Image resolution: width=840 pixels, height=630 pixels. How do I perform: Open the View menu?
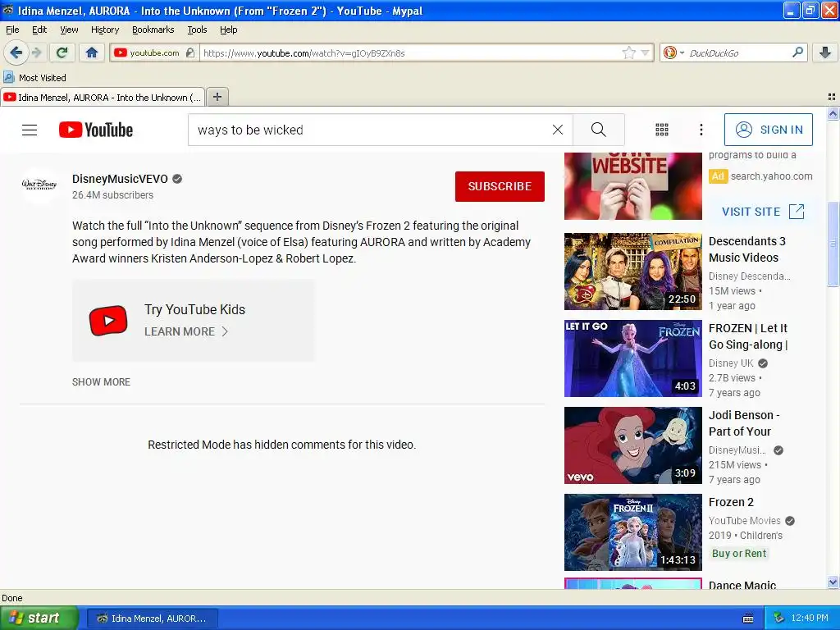coord(69,30)
